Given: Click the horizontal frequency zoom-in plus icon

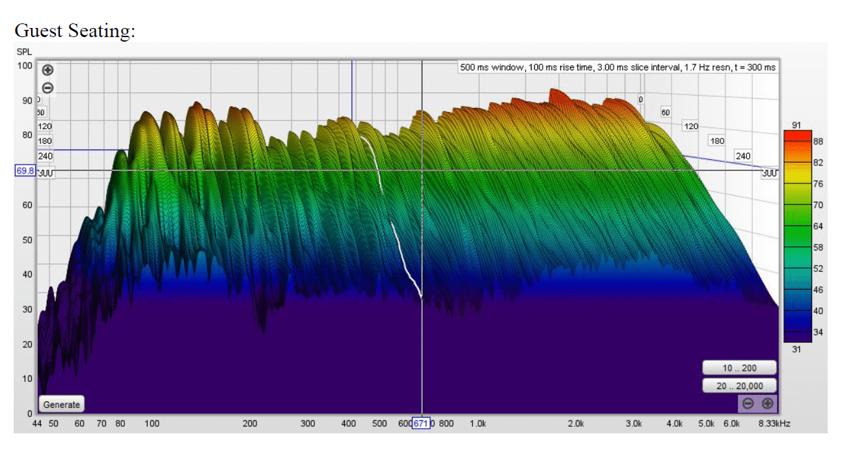Looking at the screenshot, I should click(767, 403).
